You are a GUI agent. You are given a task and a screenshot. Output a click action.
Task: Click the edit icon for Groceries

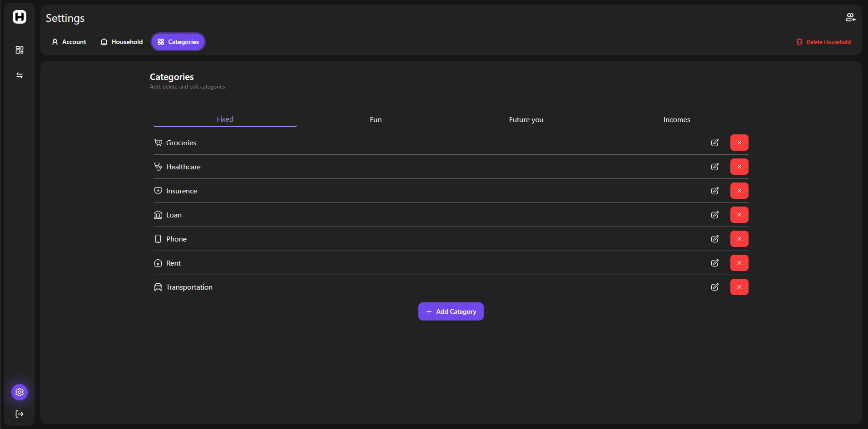[x=714, y=143]
